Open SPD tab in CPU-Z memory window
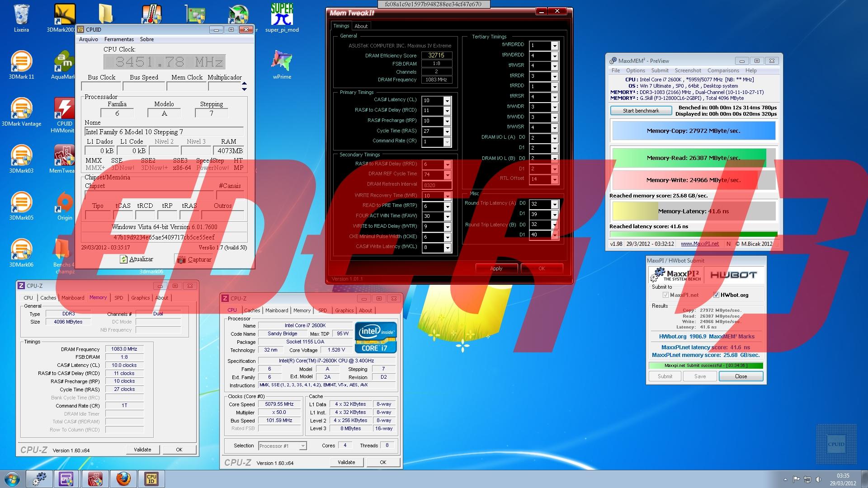868x488 pixels. [x=118, y=298]
